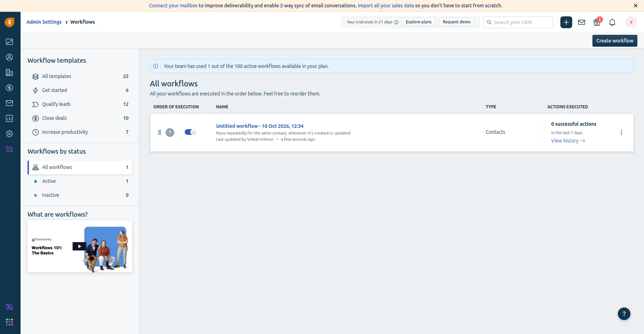This screenshot has height=334, width=644.
Task: Click Import all your sales data link
Action: [386, 6]
